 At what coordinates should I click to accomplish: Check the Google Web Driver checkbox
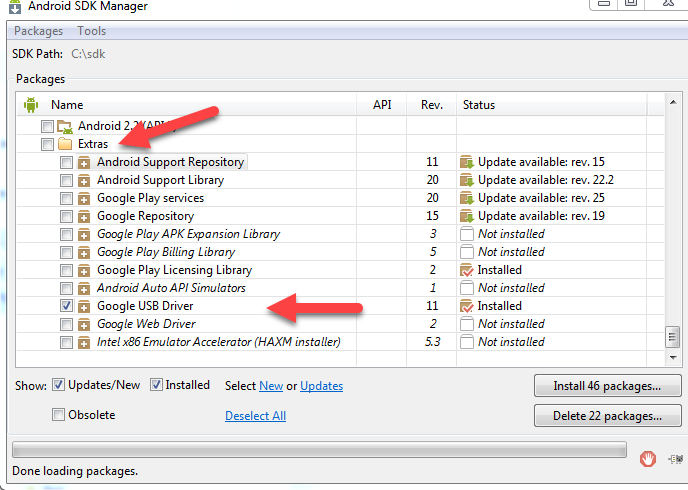pyautogui.click(x=66, y=325)
